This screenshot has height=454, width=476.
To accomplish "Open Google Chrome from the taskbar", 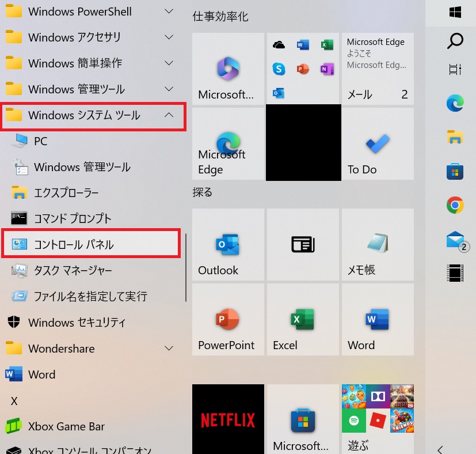I will pyautogui.click(x=455, y=205).
